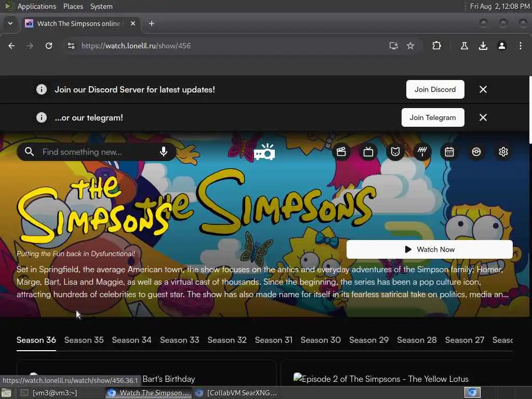Click the Watch The Simpsons taskbar item
The height and width of the screenshot is (399, 532).
149,393
